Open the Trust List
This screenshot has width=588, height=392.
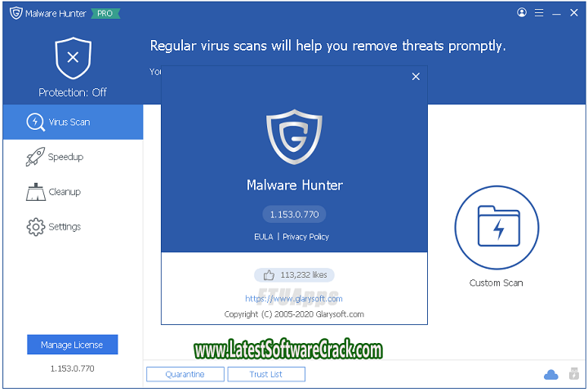[266, 374]
